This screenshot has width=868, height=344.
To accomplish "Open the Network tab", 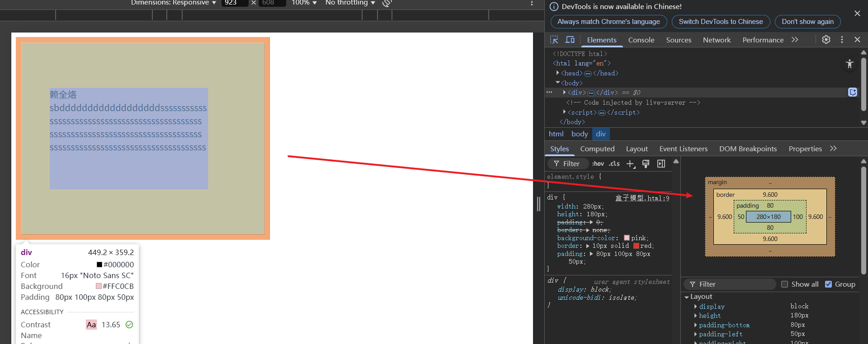I will click(717, 40).
